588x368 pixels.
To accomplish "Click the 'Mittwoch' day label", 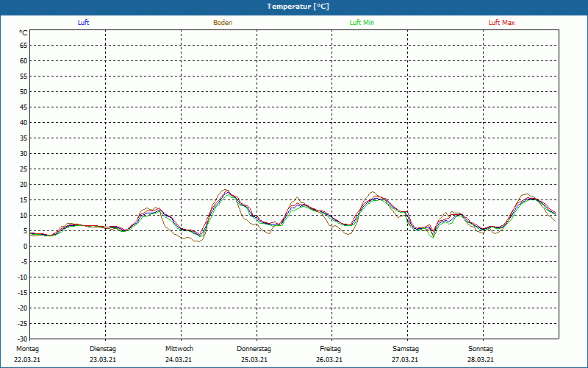I will tap(179, 349).
